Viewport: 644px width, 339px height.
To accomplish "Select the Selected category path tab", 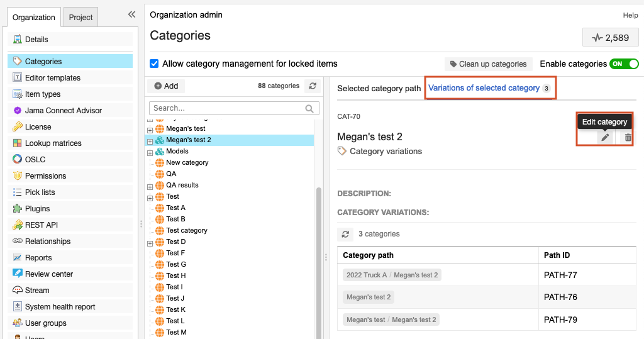I will coord(379,88).
